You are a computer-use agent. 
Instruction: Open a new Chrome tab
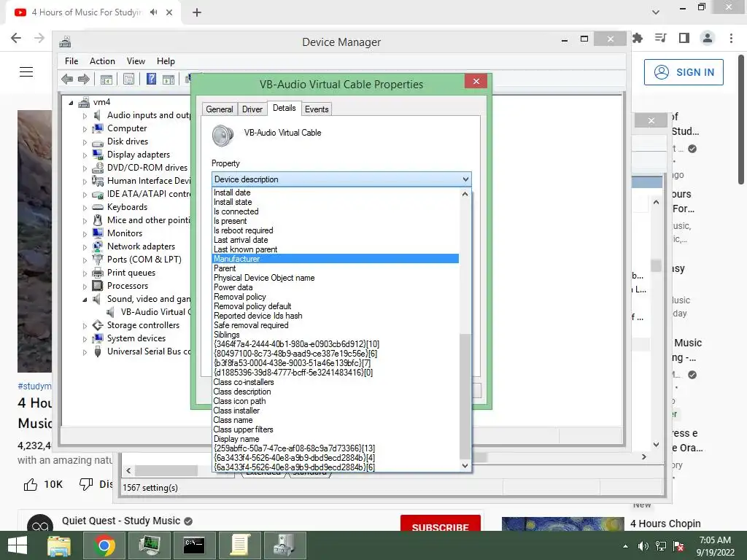[x=197, y=12]
